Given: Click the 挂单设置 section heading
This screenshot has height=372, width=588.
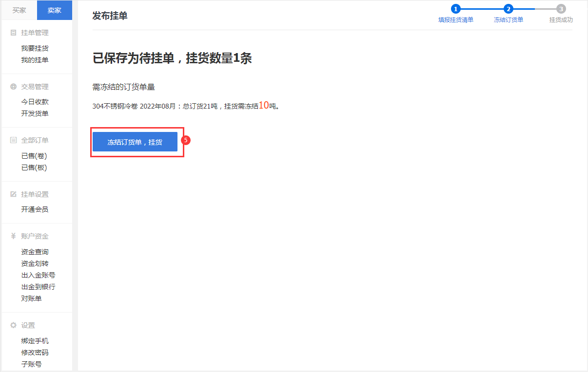Looking at the screenshot, I should (35, 194).
